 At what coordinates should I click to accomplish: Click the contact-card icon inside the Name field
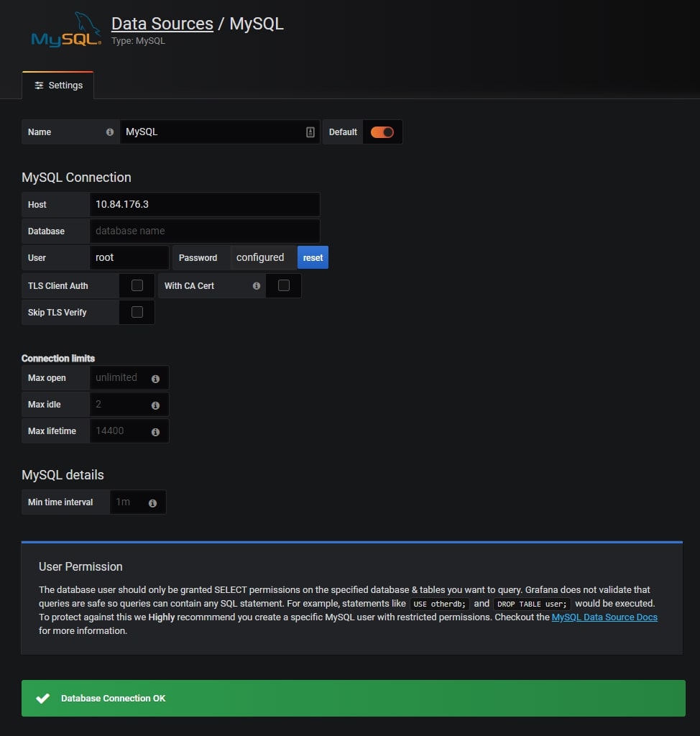click(310, 132)
